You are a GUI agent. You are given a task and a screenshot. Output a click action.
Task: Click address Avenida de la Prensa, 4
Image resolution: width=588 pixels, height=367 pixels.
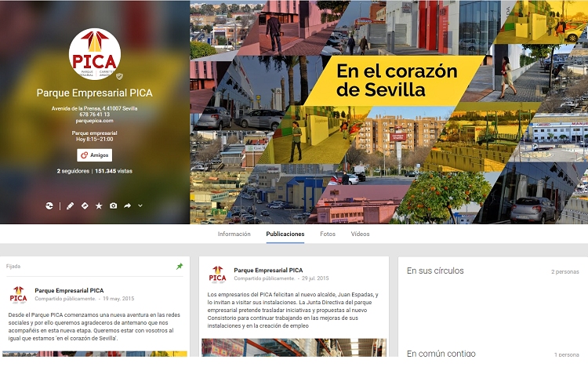[x=95, y=108]
